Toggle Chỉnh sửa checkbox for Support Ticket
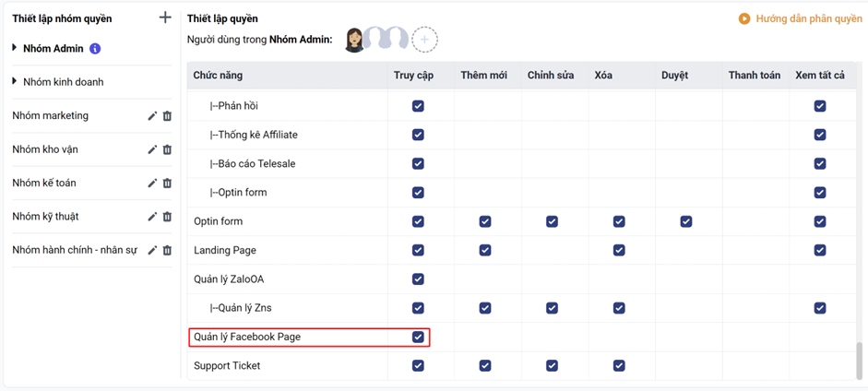The width and height of the screenshot is (868, 391). 552,366
